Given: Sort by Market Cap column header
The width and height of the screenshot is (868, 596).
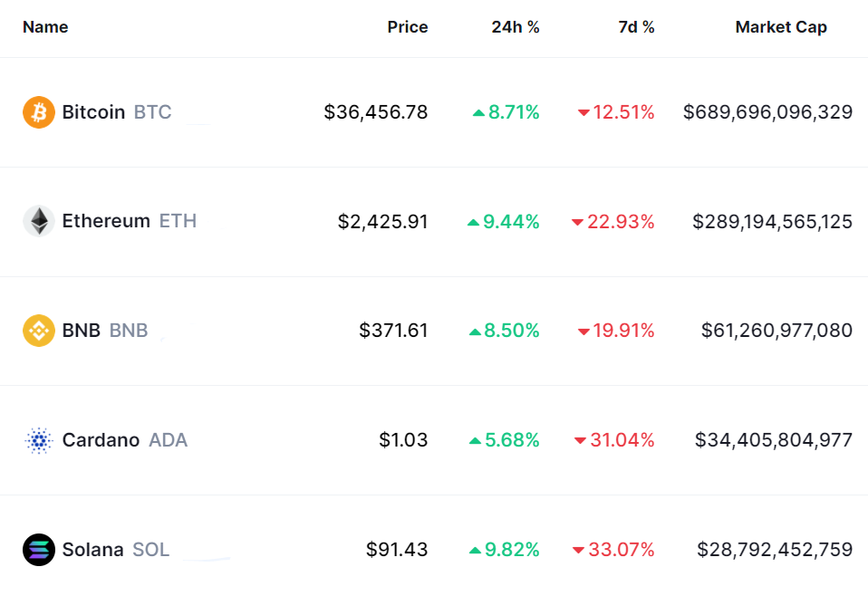Looking at the screenshot, I should (780, 27).
